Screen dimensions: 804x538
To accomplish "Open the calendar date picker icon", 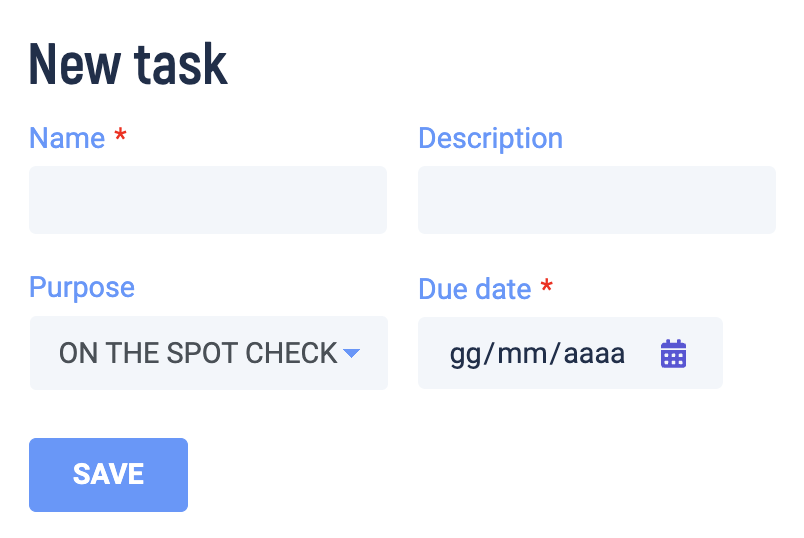I will (x=673, y=354).
